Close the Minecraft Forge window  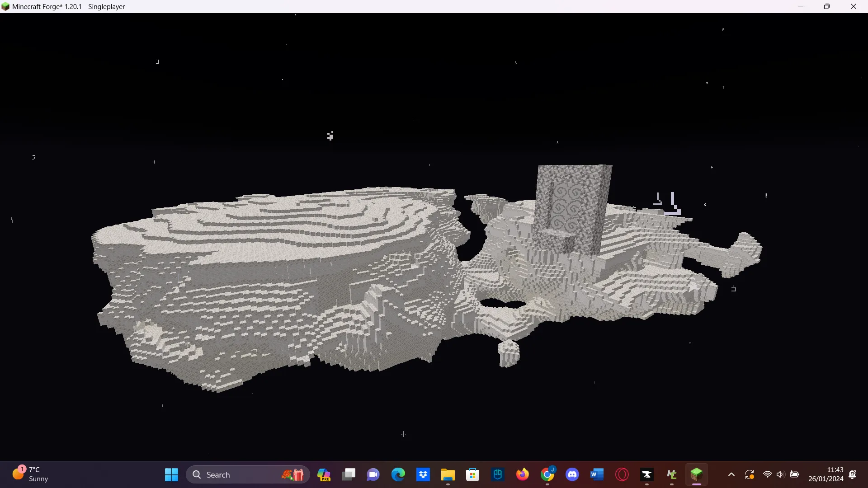854,6
